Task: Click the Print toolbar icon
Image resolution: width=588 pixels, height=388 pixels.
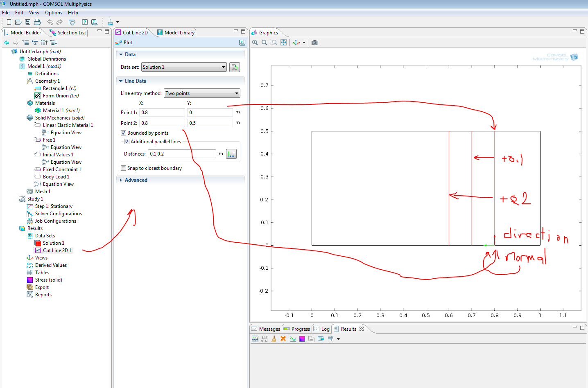Action: 37,22
